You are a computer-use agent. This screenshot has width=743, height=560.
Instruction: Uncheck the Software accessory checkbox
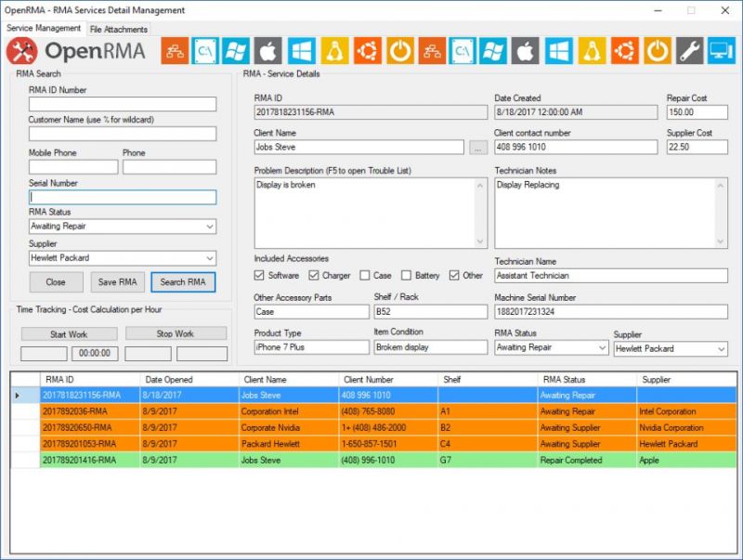click(x=259, y=275)
